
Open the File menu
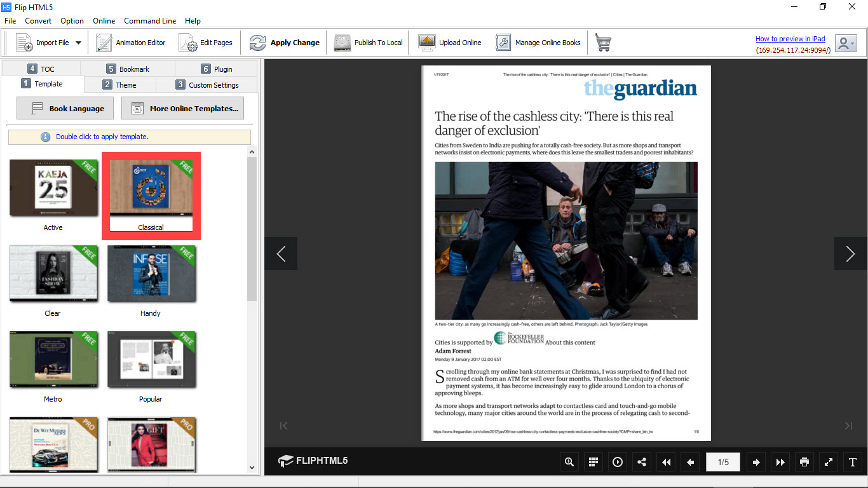[x=10, y=21]
